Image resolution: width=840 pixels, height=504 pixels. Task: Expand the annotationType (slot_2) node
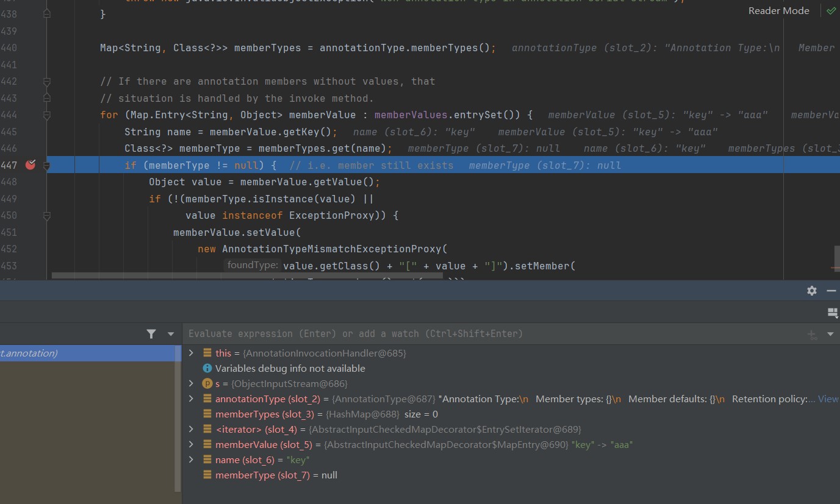point(191,399)
